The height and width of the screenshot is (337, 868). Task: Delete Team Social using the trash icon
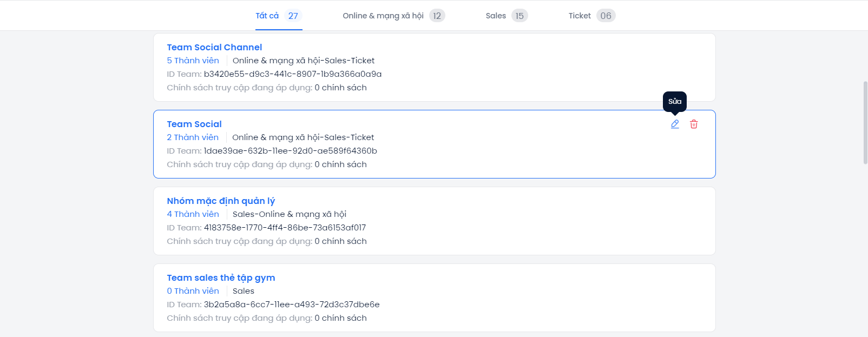pos(694,124)
